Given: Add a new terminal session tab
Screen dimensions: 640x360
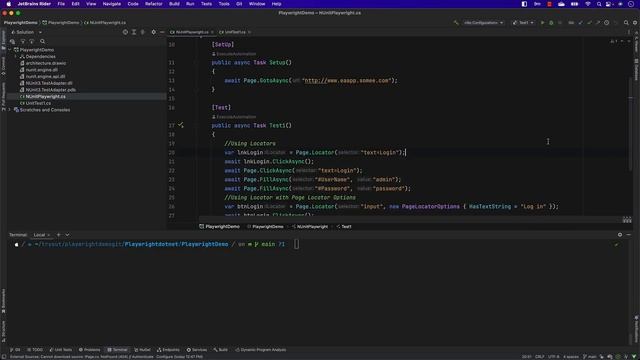Looking at the screenshot, I should 58,235.
